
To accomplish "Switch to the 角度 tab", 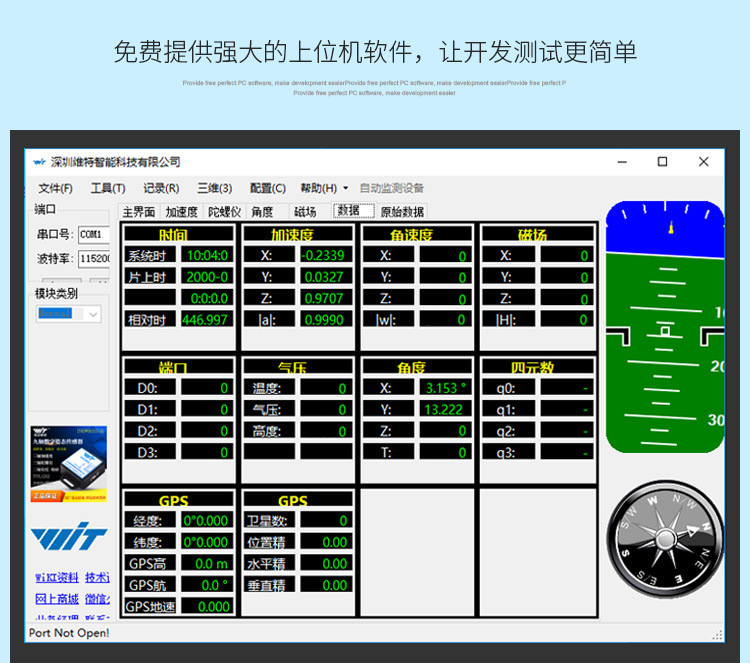I will 263,211.
